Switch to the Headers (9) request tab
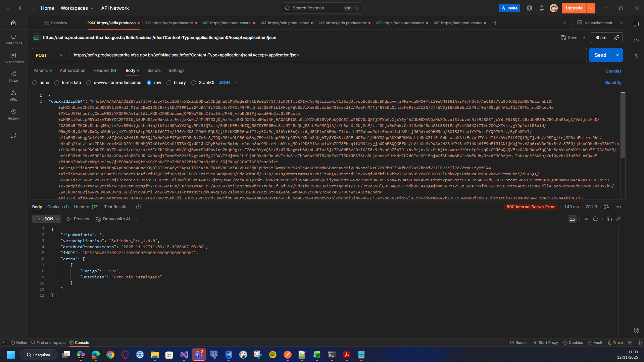The height and width of the screenshot is (362, 644). [x=104, y=71]
